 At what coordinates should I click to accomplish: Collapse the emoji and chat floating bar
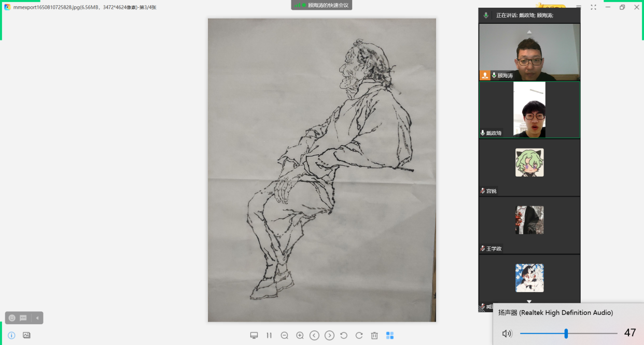pyautogui.click(x=37, y=318)
